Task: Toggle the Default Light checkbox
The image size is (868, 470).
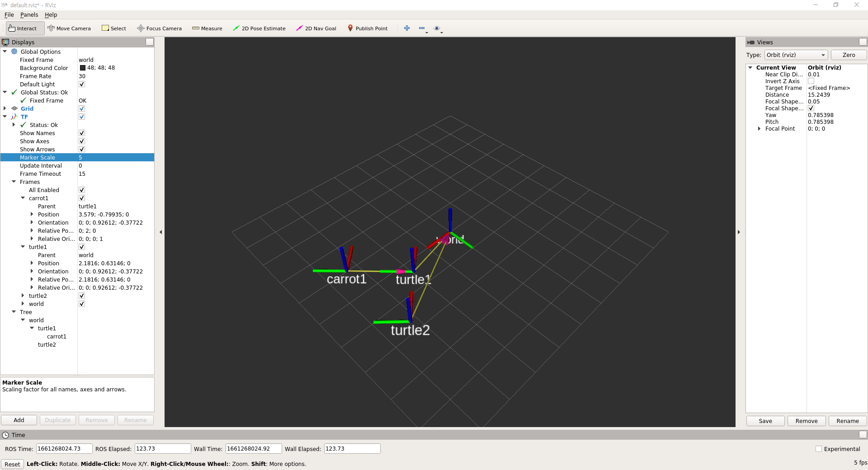Action: (x=82, y=84)
